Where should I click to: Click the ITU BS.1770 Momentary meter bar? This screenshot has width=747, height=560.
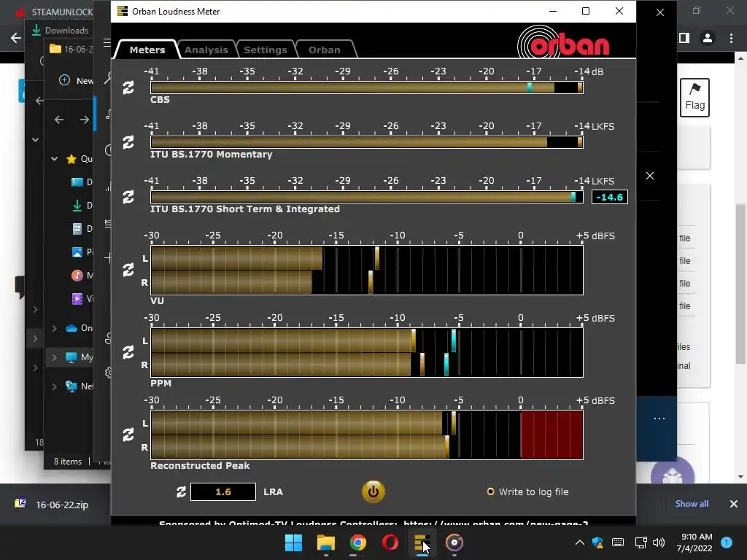tap(366, 142)
